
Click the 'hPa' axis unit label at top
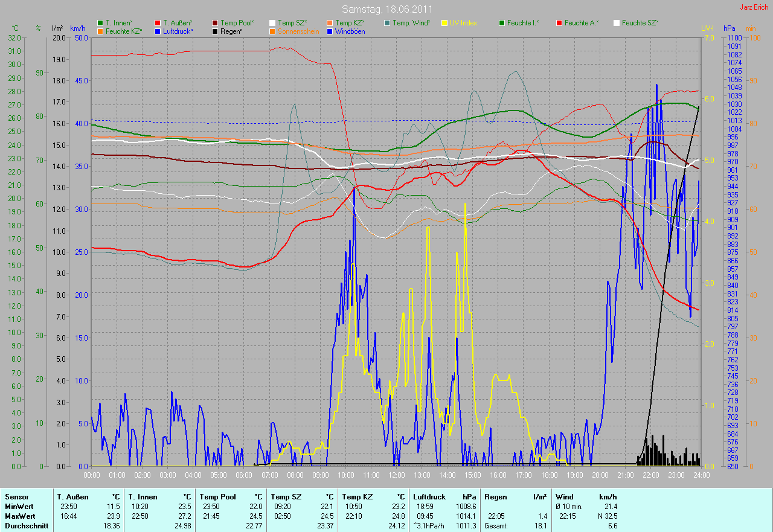tap(730, 28)
